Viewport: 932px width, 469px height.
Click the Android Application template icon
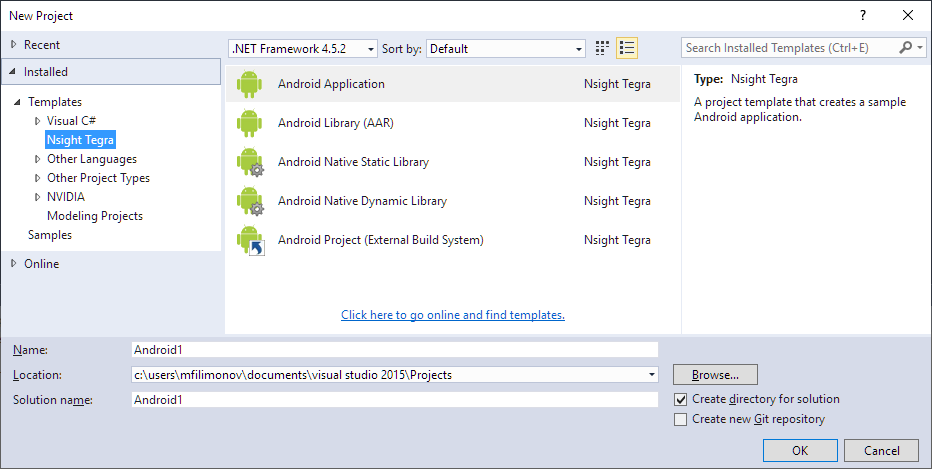[x=249, y=84]
